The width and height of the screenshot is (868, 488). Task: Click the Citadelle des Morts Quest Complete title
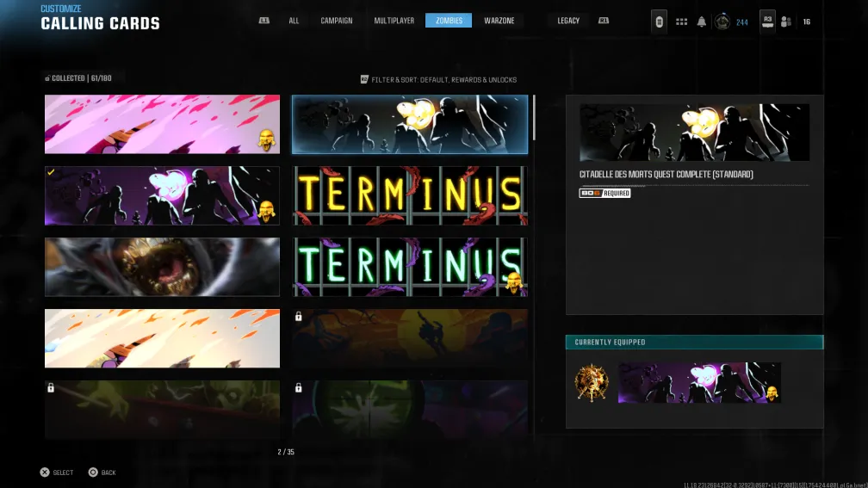(x=666, y=174)
